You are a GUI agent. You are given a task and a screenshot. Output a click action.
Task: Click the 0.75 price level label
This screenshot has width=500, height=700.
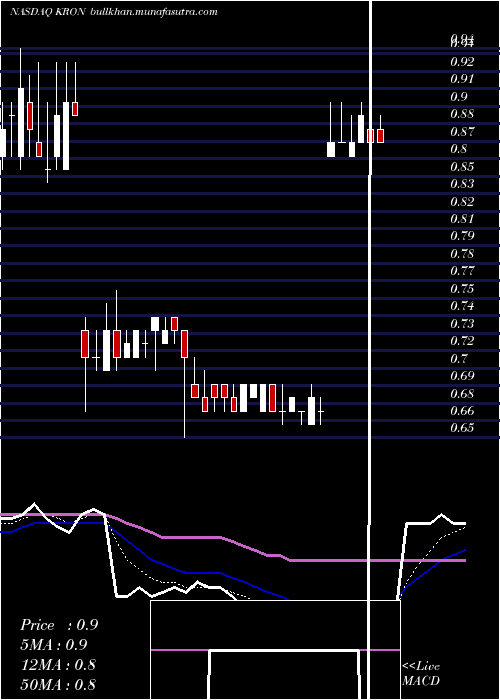(x=462, y=288)
